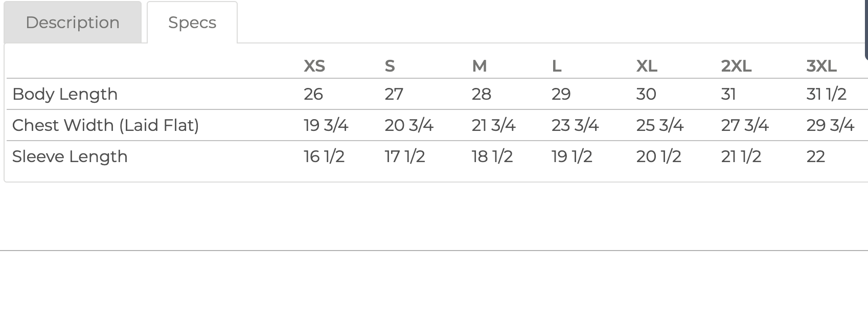Click the XL size column header

[647, 66]
